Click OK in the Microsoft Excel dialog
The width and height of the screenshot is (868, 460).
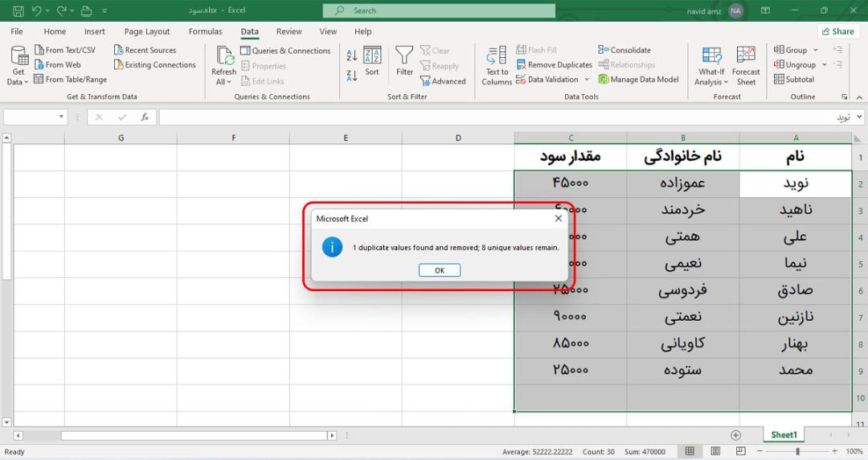440,270
